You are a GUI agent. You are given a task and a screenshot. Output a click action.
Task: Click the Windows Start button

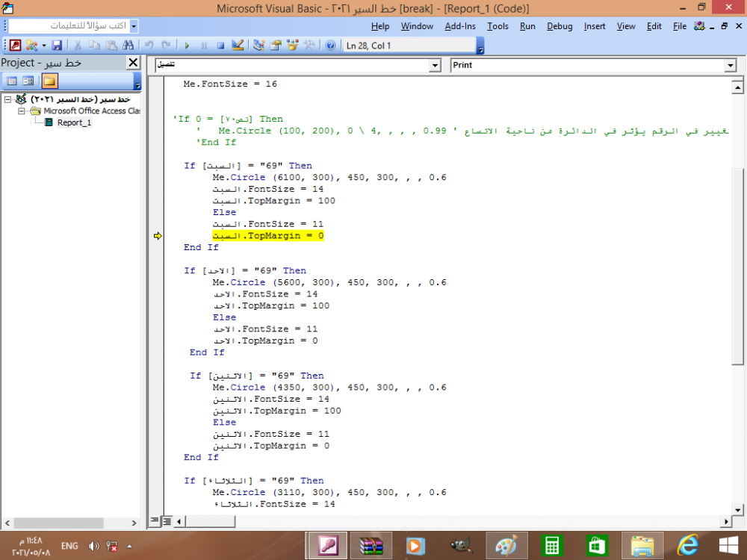tap(728, 546)
